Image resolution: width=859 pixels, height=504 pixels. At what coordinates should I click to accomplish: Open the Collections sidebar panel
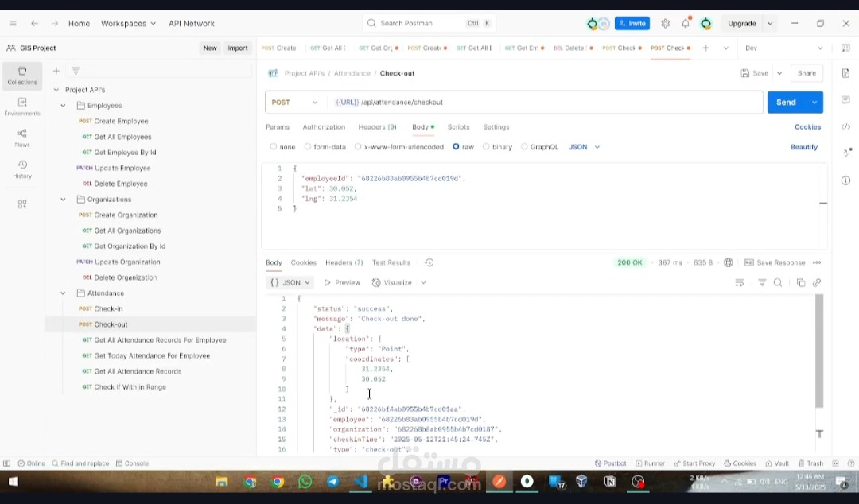coord(22,76)
